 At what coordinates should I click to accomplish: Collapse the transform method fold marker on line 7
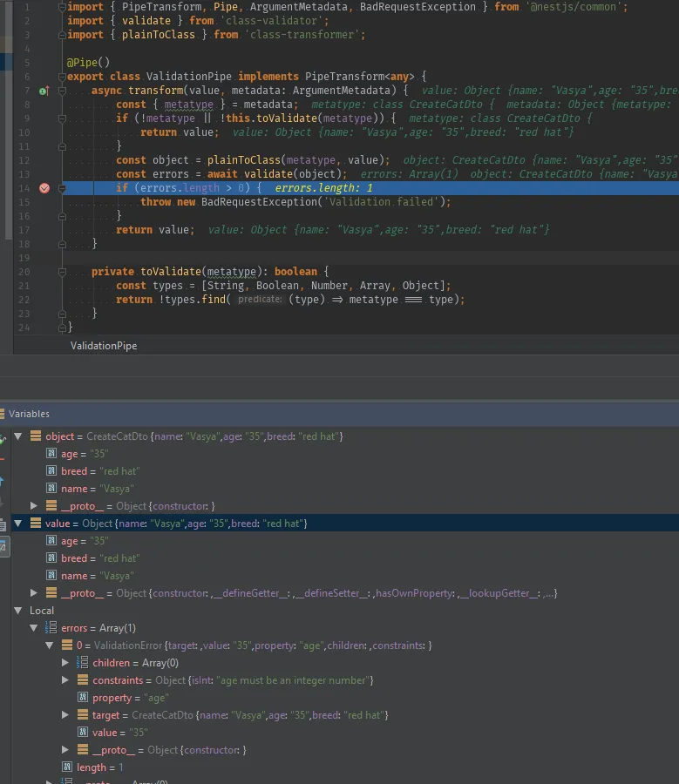pyautogui.click(x=62, y=91)
